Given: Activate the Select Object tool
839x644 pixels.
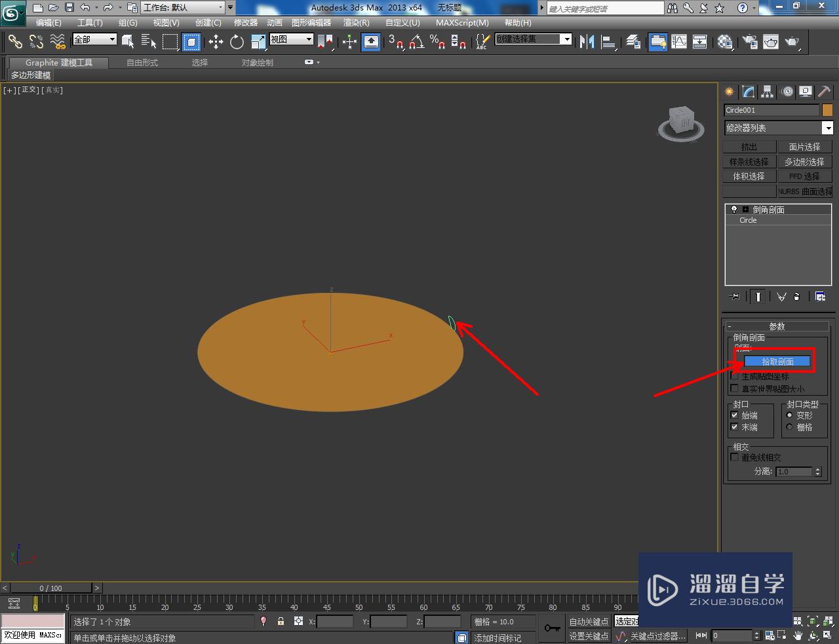Looking at the screenshot, I should pyautogui.click(x=128, y=42).
